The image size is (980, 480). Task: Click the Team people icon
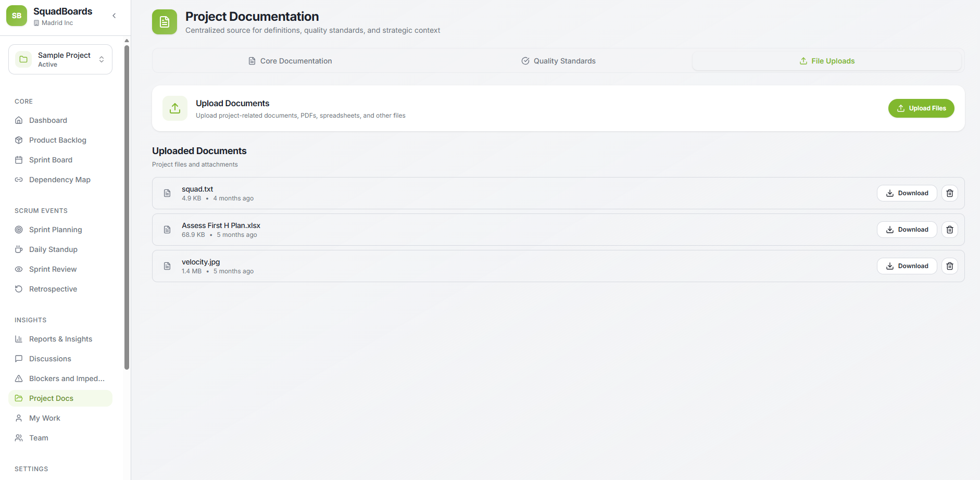(19, 438)
